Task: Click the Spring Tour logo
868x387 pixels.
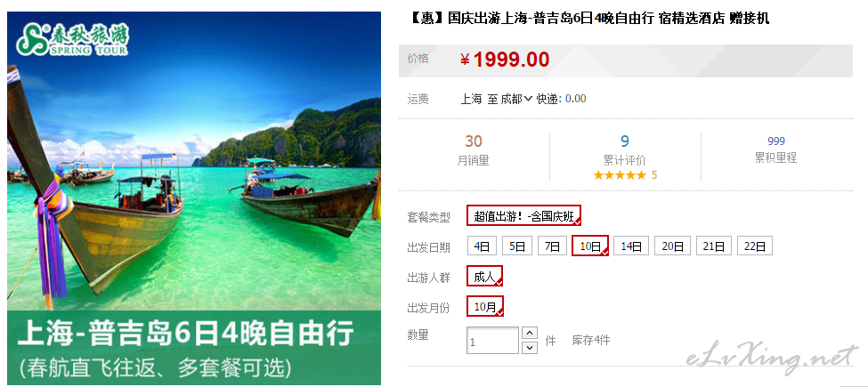Action: point(72,39)
